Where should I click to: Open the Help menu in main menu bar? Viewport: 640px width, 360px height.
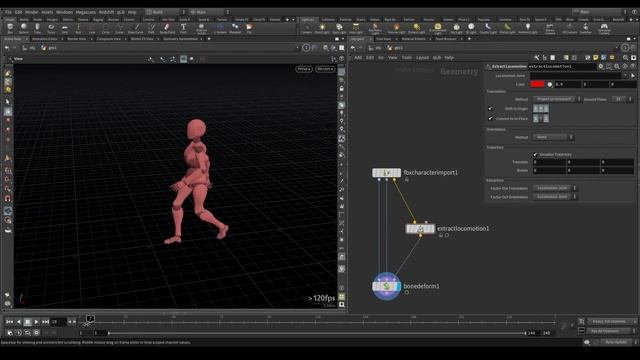click(132, 12)
